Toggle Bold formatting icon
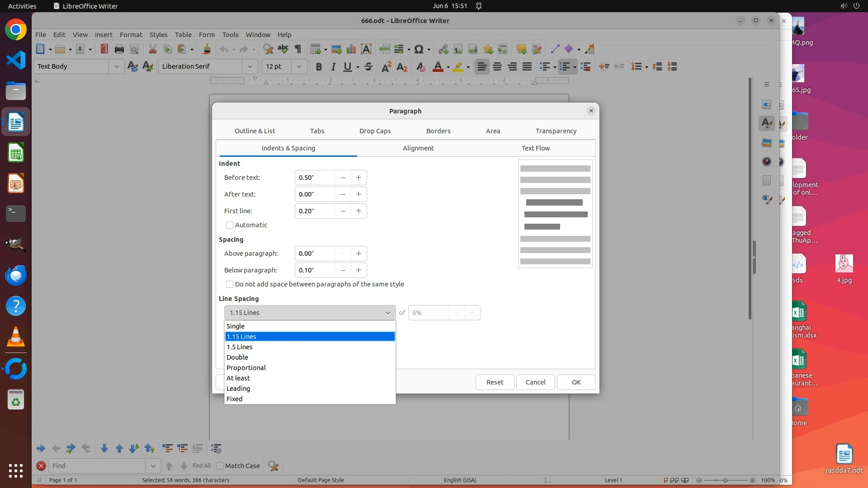The image size is (868, 488). [x=319, y=67]
